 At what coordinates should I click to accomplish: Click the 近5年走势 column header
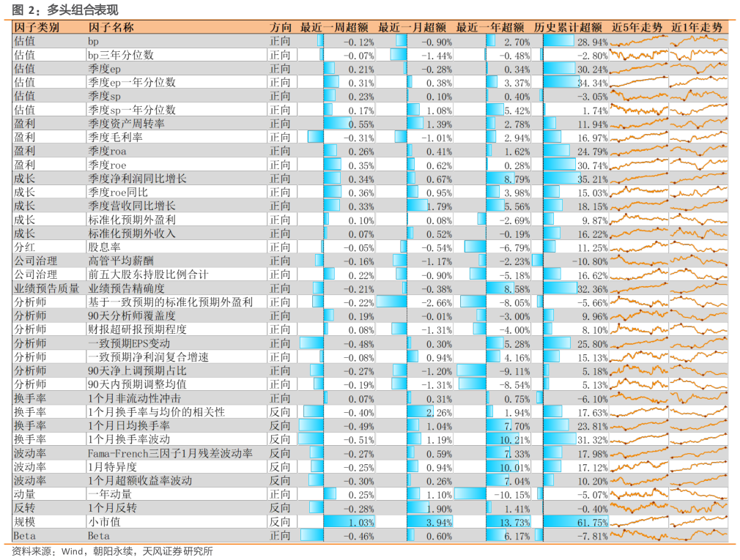(637, 27)
